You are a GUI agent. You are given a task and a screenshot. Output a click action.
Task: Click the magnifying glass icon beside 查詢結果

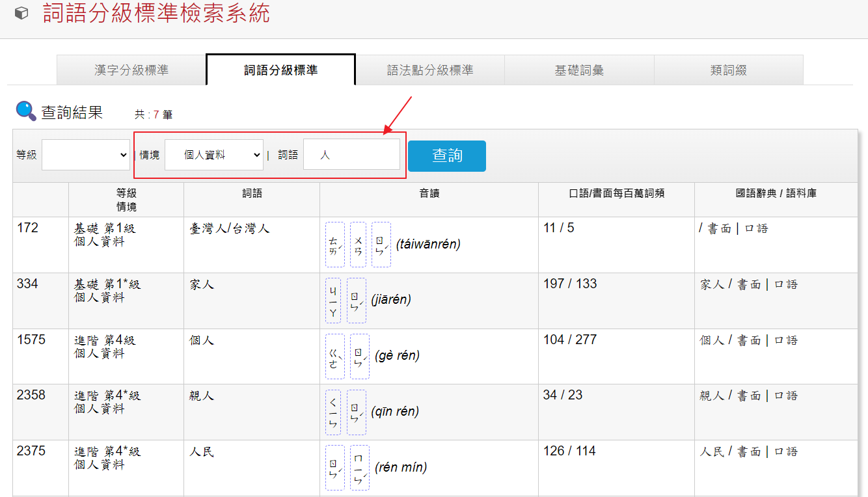tap(26, 111)
